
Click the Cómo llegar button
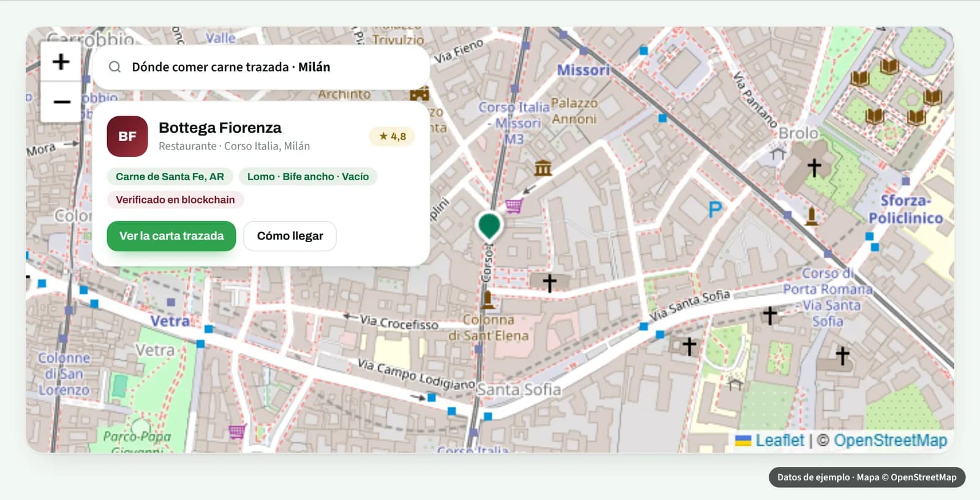pyautogui.click(x=290, y=236)
